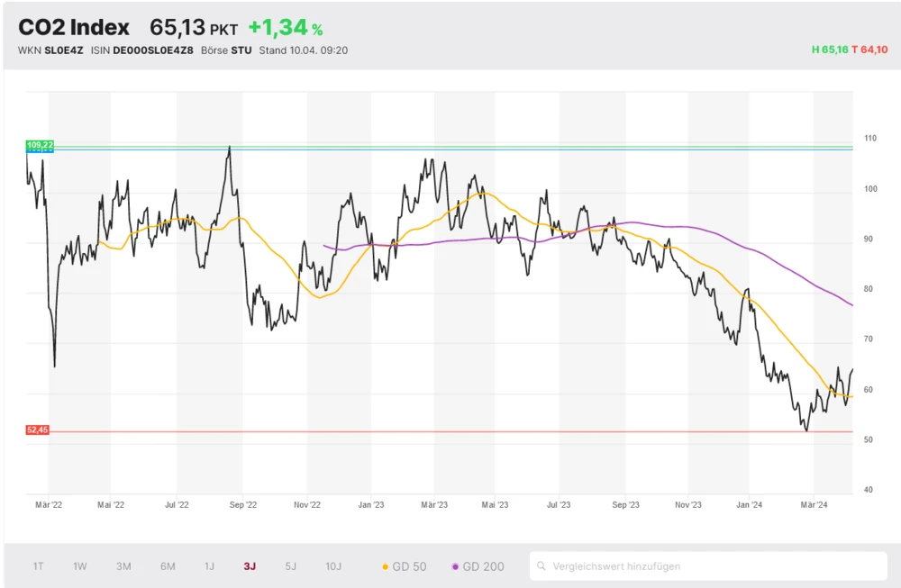Viewport: 901px width, 588px height.
Task: Select the 1J chart period
Action: click(209, 566)
